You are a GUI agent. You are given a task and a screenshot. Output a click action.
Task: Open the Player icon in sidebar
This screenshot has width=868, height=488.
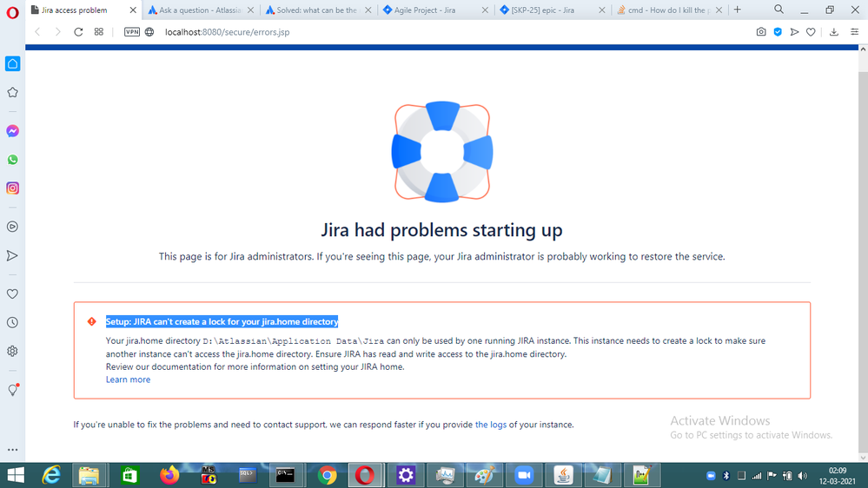pyautogui.click(x=12, y=227)
